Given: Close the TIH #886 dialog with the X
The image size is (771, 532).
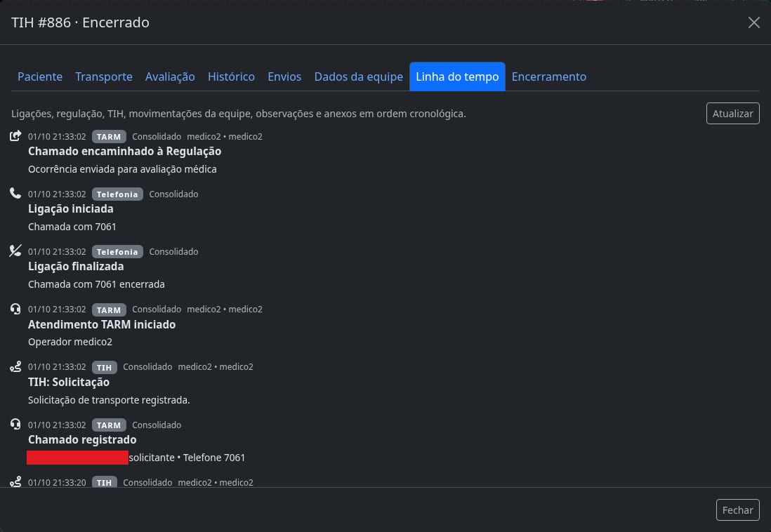Looking at the screenshot, I should (753, 22).
